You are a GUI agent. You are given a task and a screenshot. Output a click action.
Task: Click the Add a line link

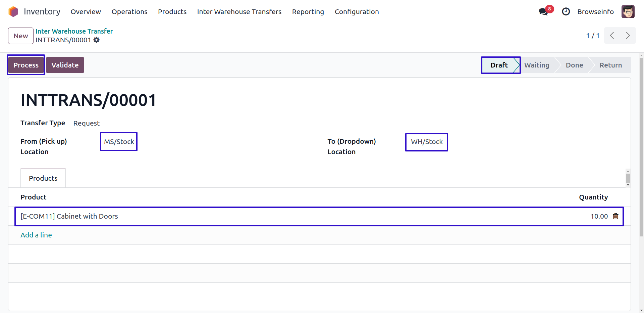pos(36,235)
